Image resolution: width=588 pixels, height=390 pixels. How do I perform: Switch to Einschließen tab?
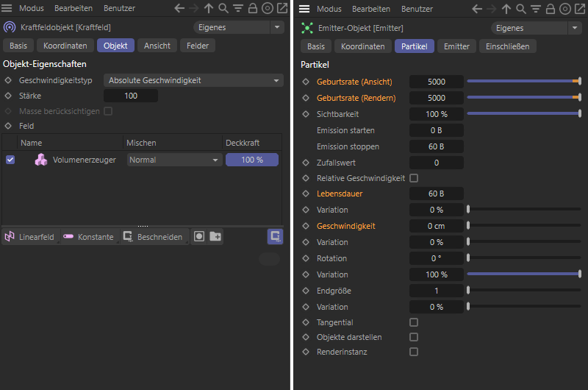[508, 46]
